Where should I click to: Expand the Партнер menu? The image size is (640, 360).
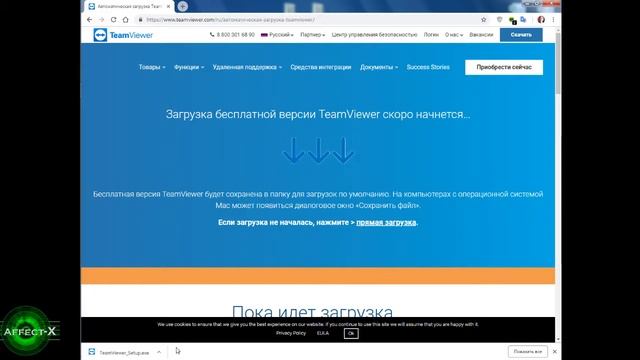313,35
